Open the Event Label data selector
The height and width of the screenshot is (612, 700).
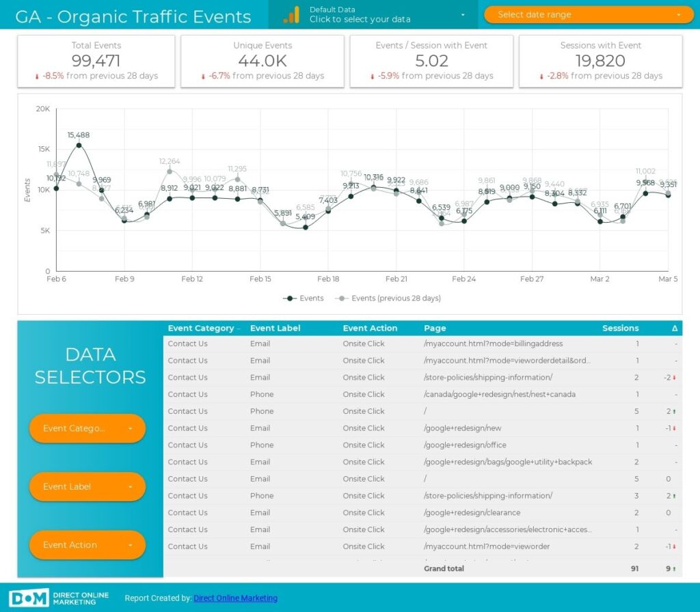coord(87,486)
